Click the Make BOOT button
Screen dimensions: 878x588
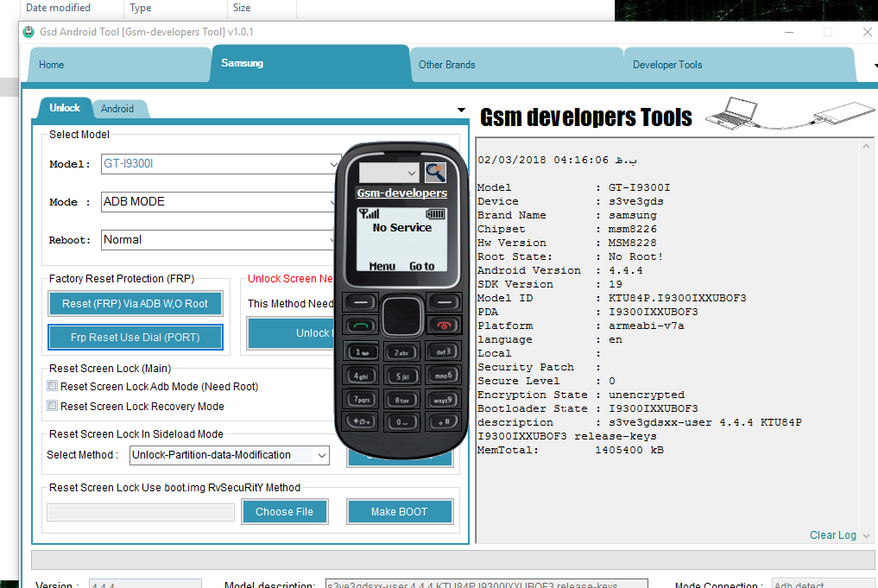399,512
